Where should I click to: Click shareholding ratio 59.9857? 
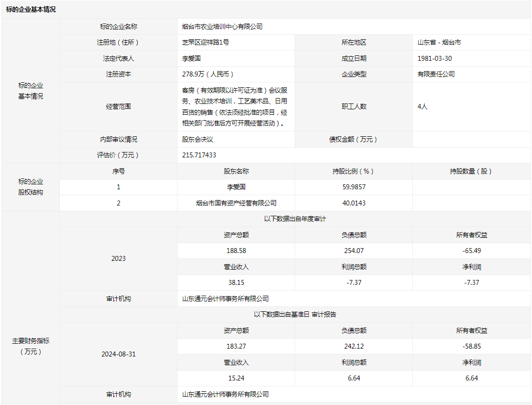[354, 187]
